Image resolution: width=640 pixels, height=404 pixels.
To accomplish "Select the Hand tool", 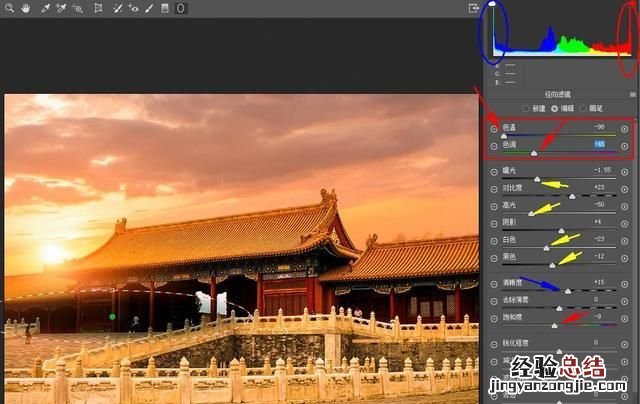I will click(x=26, y=8).
